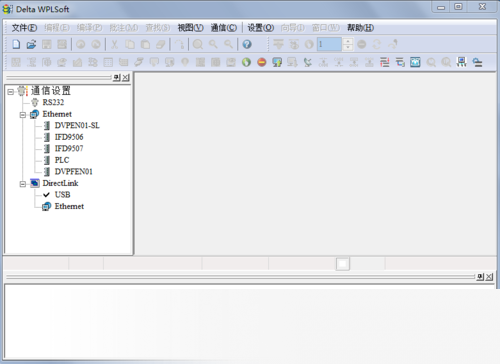Close the bottom output panel

pos(489,277)
